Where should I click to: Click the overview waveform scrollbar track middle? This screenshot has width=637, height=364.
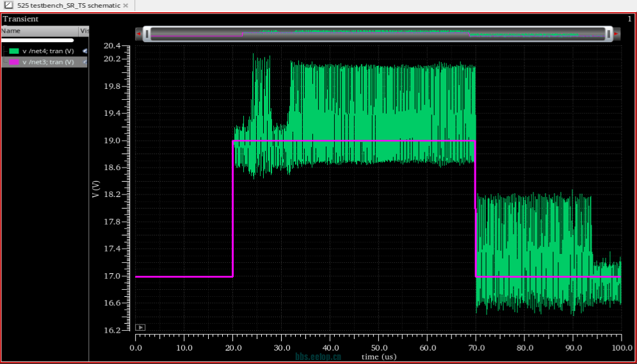378,34
